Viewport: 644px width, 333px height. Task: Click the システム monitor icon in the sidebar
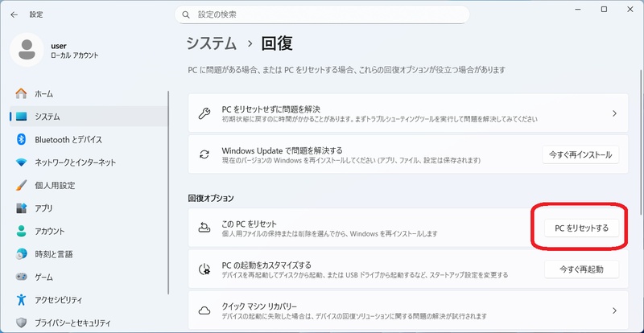coord(22,117)
